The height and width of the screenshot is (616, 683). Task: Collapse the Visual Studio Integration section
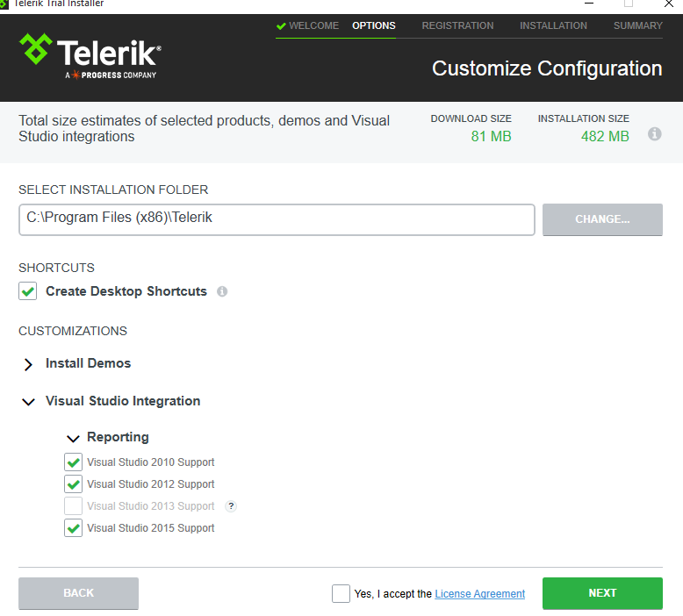click(28, 402)
